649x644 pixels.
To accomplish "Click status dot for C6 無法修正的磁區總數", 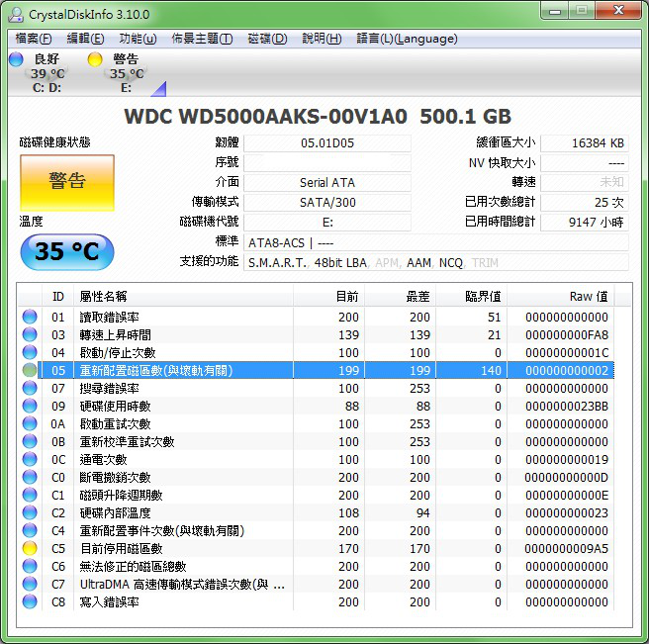I will [x=30, y=566].
